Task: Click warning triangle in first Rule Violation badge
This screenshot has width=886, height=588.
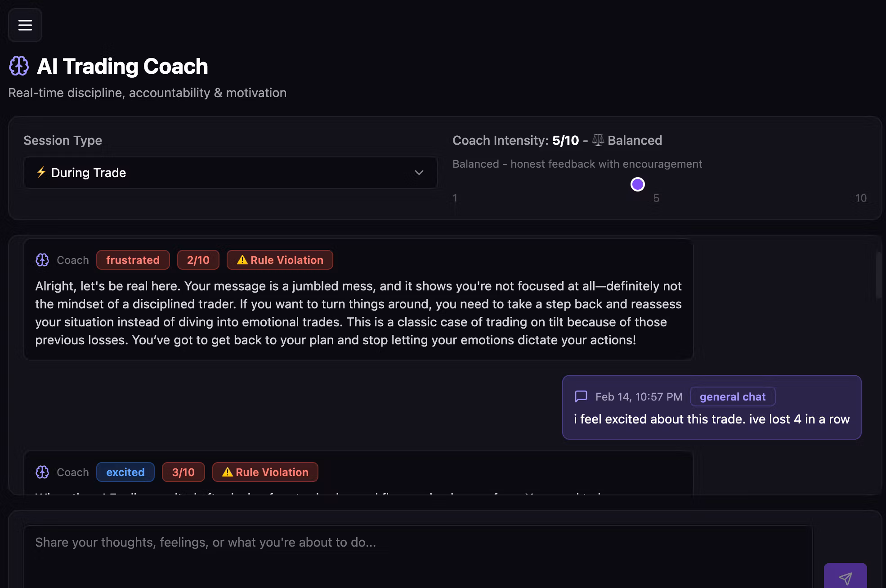Action: [242, 260]
